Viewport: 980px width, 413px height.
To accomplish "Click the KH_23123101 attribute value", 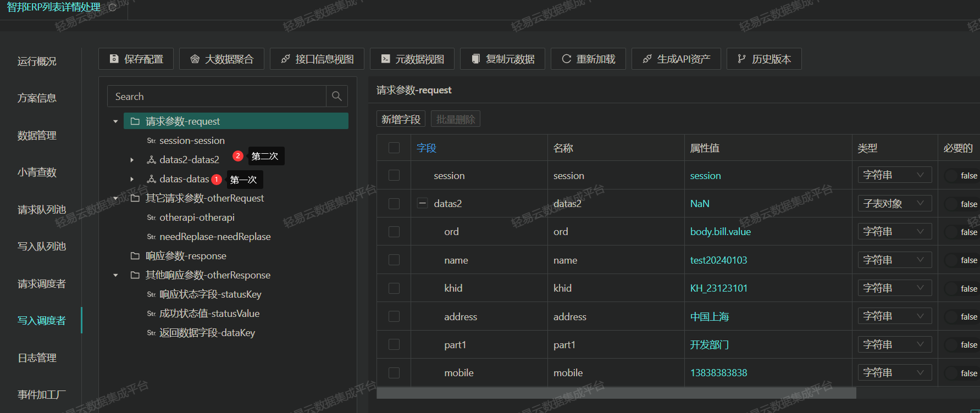I will [x=718, y=288].
